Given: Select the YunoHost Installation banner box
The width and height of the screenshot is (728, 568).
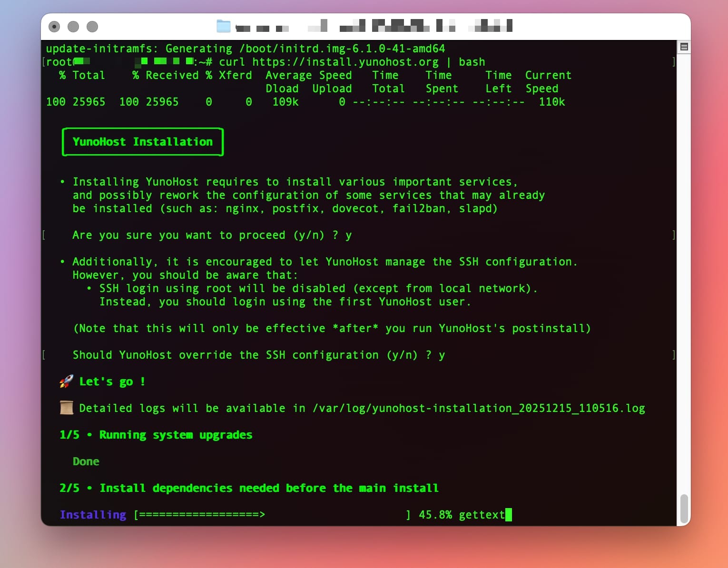Looking at the screenshot, I should pos(142,141).
